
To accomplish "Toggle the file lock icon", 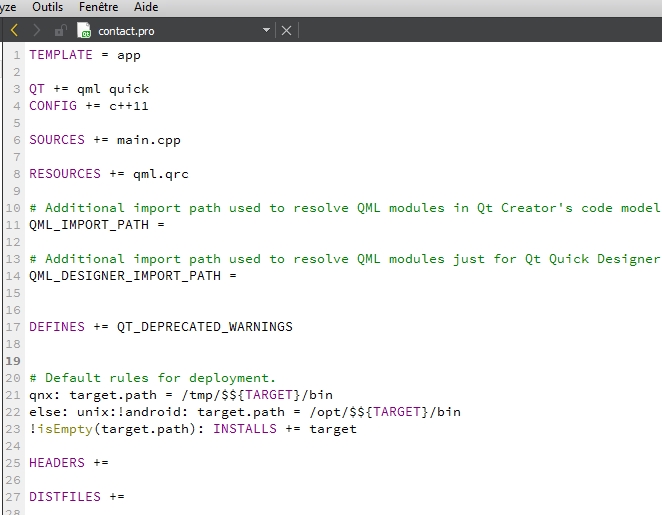I will 61,30.
